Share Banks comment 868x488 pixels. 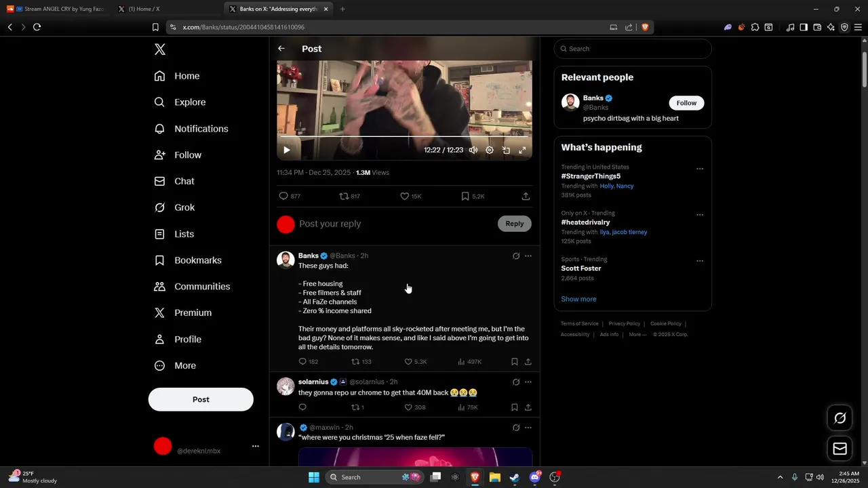click(528, 362)
